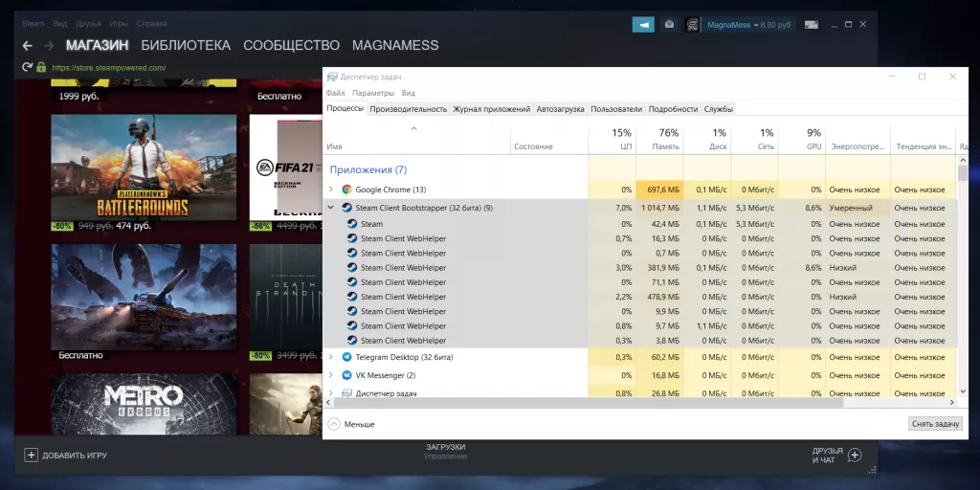Image resolution: width=980 pixels, height=490 pixels.
Task: Switch to Подробности tab
Action: point(673,109)
